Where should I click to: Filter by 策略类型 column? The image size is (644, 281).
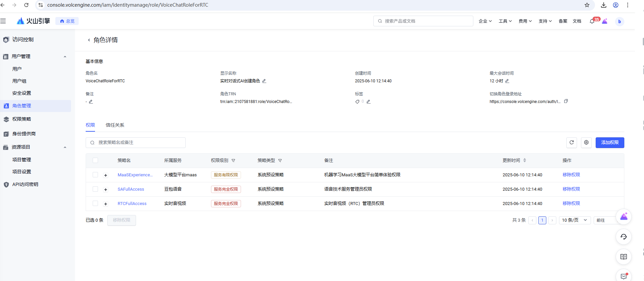(x=280, y=161)
